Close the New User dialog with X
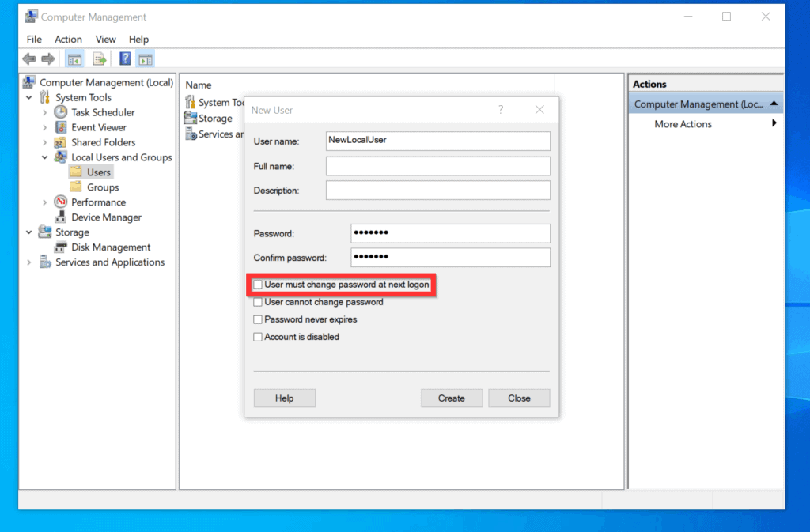This screenshot has height=532, width=810. 539,109
